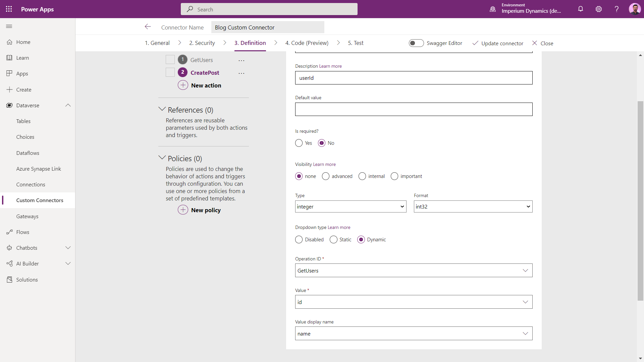Go to the 2. Security tab
This screenshot has width=644, height=362.
point(202,43)
